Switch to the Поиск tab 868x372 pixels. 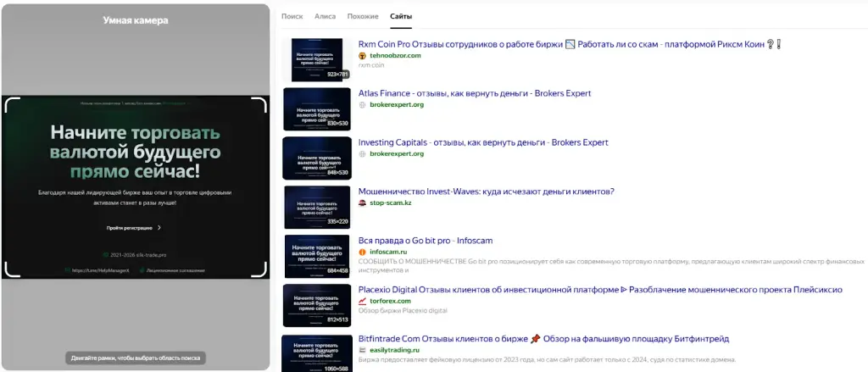pos(292,17)
